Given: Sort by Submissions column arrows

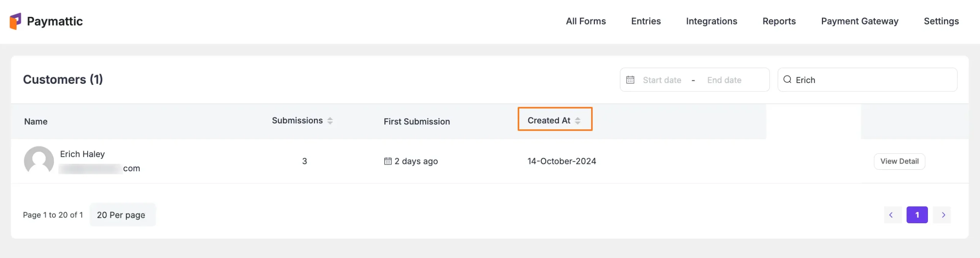Looking at the screenshot, I should tap(330, 121).
